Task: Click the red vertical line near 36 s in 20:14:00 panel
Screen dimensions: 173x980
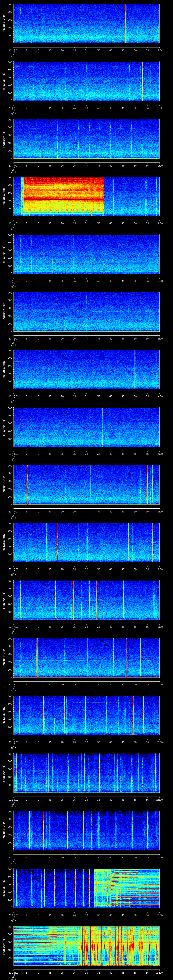Action: pos(102,427)
